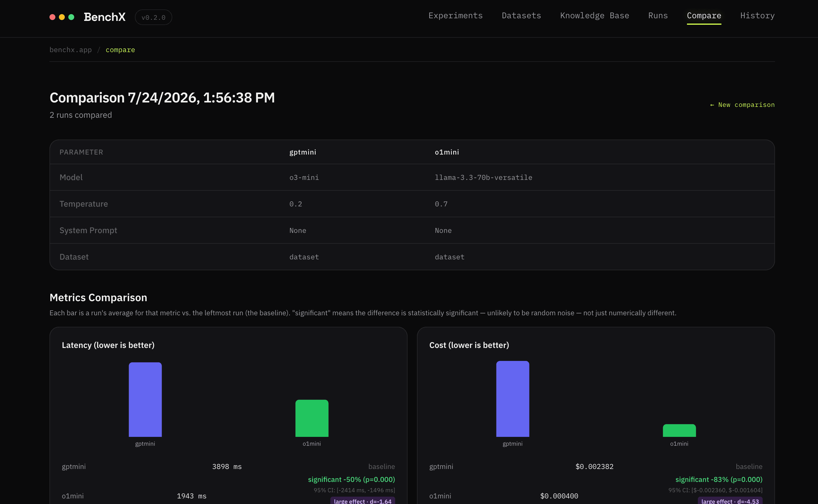Click the Dataset row label

(74, 257)
